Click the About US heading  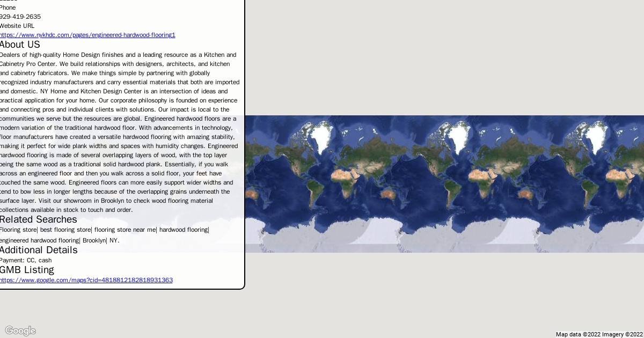(x=20, y=45)
